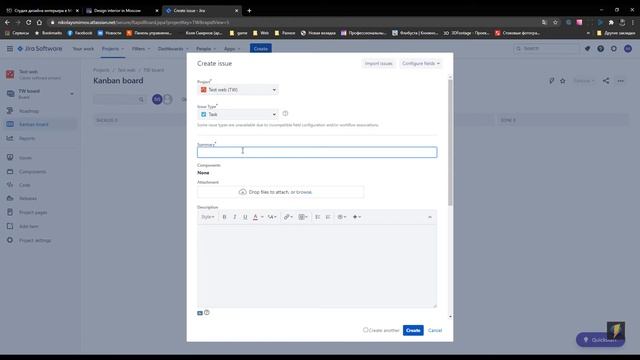Open the Apps menu
This screenshot has width=640, height=360.
(x=232, y=49)
